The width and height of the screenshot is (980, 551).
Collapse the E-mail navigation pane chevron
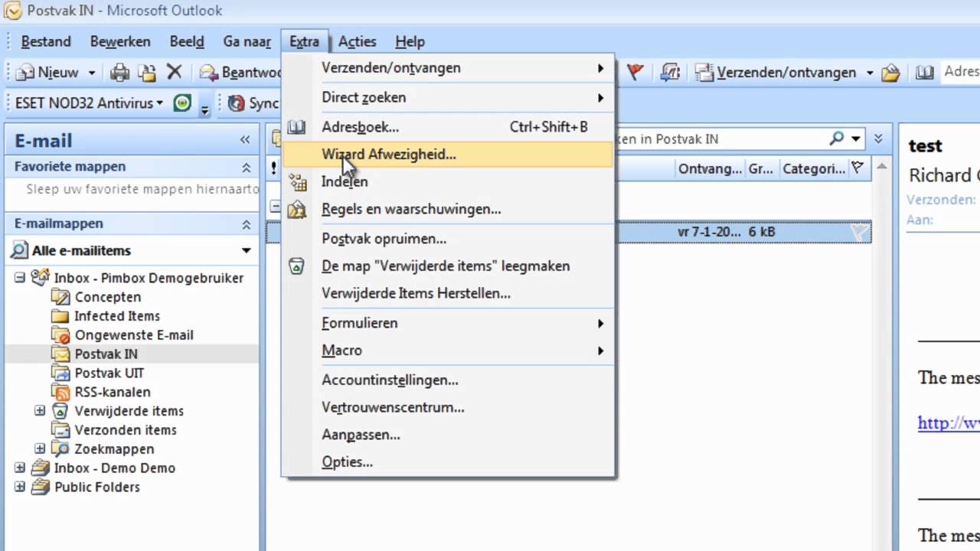245,139
